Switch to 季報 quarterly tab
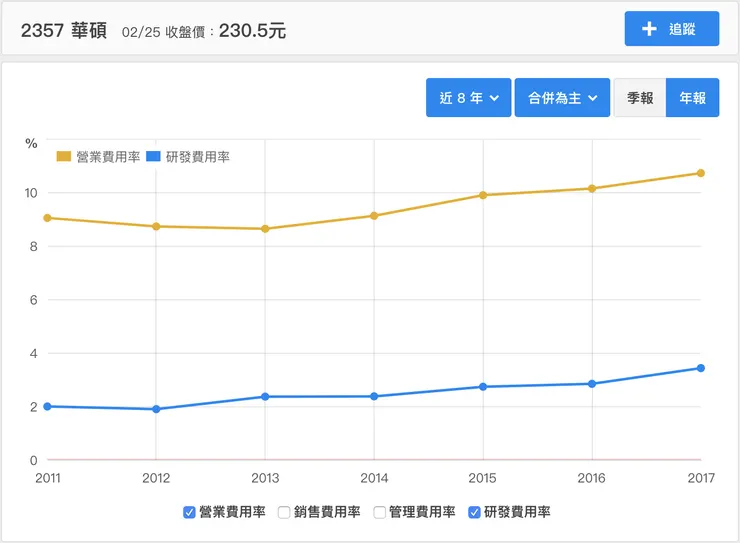Viewport: 740px width, 543px height. (x=640, y=98)
